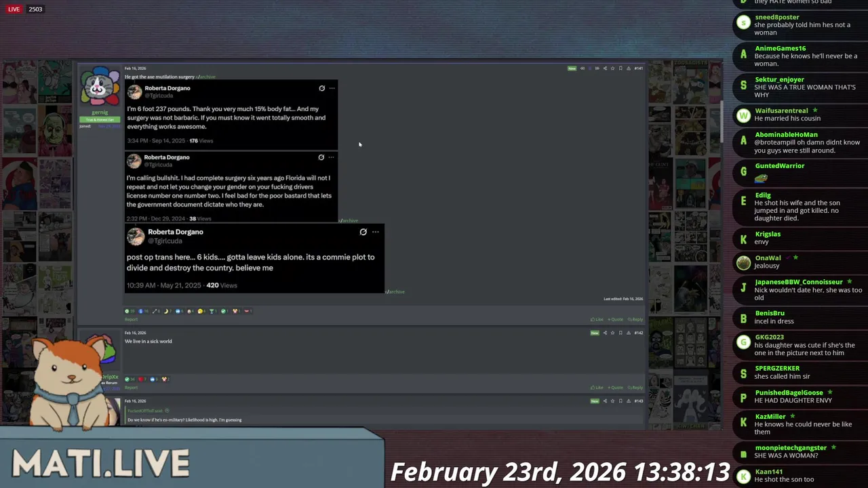
Task: Click chat user JapaneseBBW_Connoisseur
Action: pyautogui.click(x=799, y=281)
